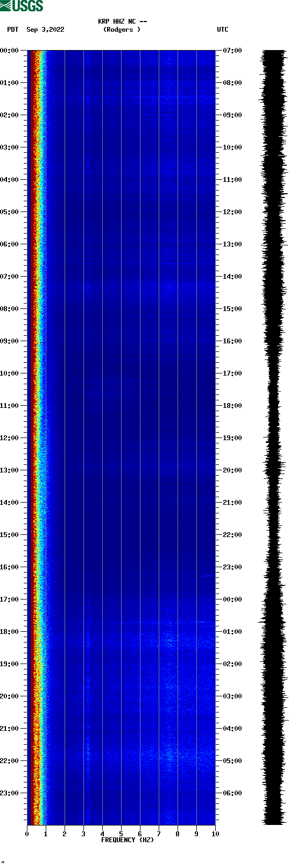Click the 00:00 UTC time label
The width and height of the screenshot is (297, 868).
tap(232, 599)
